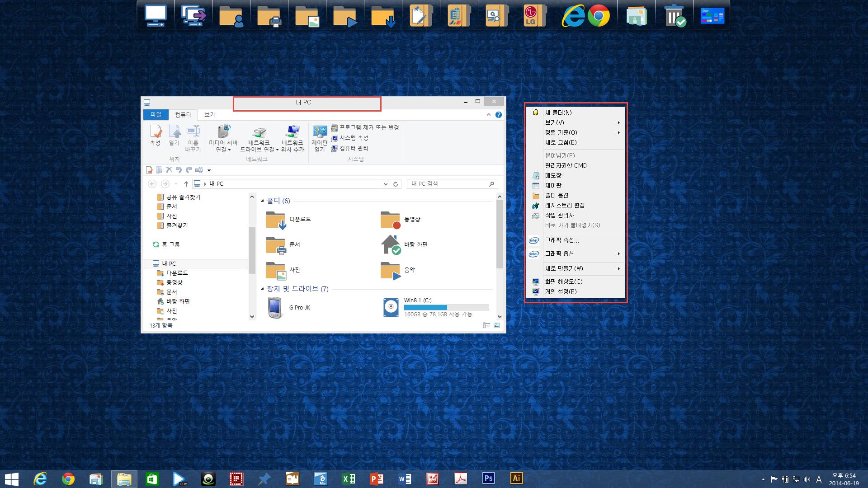Image resolution: width=868 pixels, height=488 pixels.
Task: Click the undo icon in quick access toolbar
Action: [x=179, y=170]
